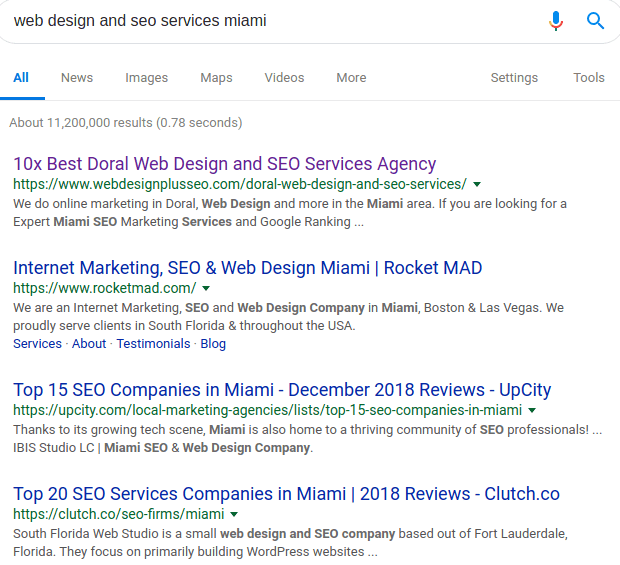Screen dimensions: 620x565
Task: Open the About sitelink under Rocket MAD
Action: 89,344
